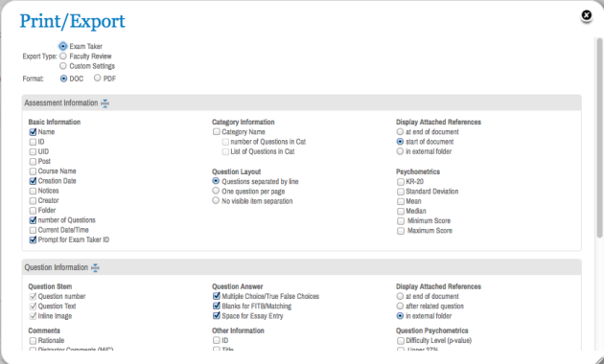The width and height of the screenshot is (604, 364).
Task: Choose DOC format
Action: pyautogui.click(x=64, y=79)
